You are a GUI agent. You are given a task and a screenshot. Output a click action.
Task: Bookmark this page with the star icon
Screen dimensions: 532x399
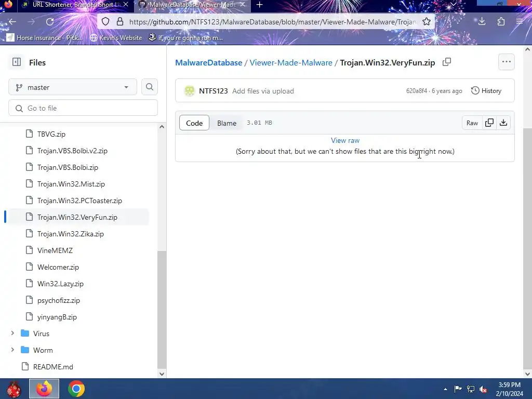427,22
